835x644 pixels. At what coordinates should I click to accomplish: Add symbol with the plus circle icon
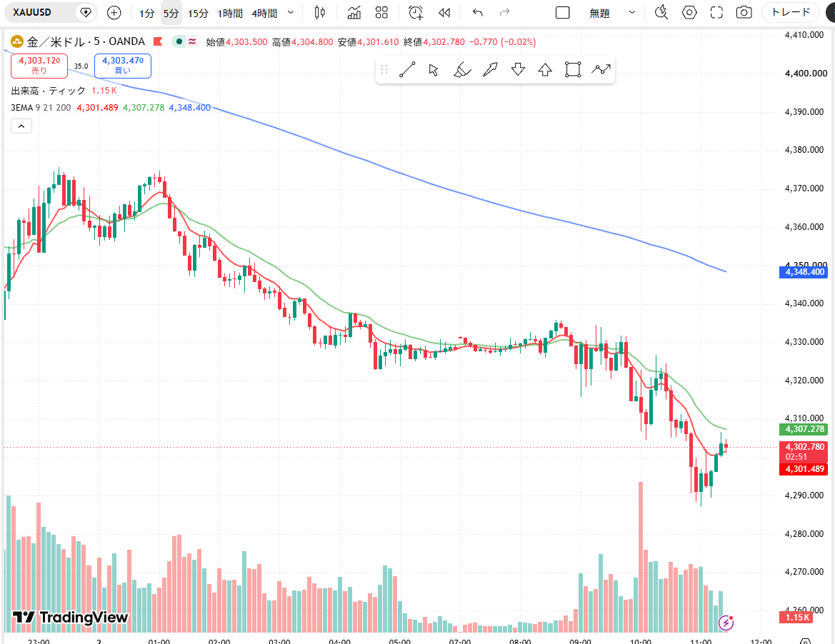(114, 13)
